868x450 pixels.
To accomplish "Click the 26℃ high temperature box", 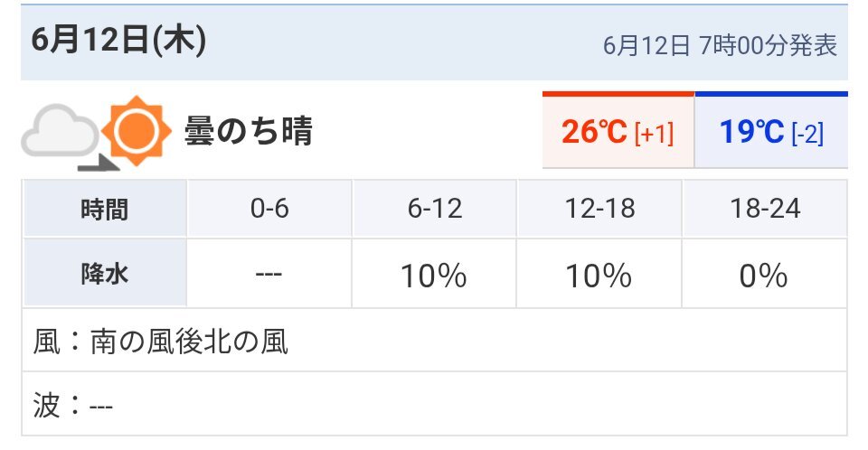I will point(618,129).
